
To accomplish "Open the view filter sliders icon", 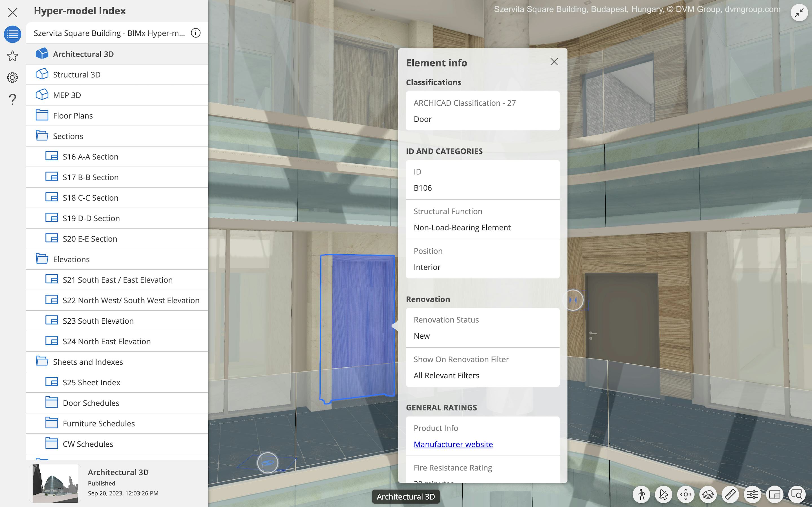I will pos(752,494).
